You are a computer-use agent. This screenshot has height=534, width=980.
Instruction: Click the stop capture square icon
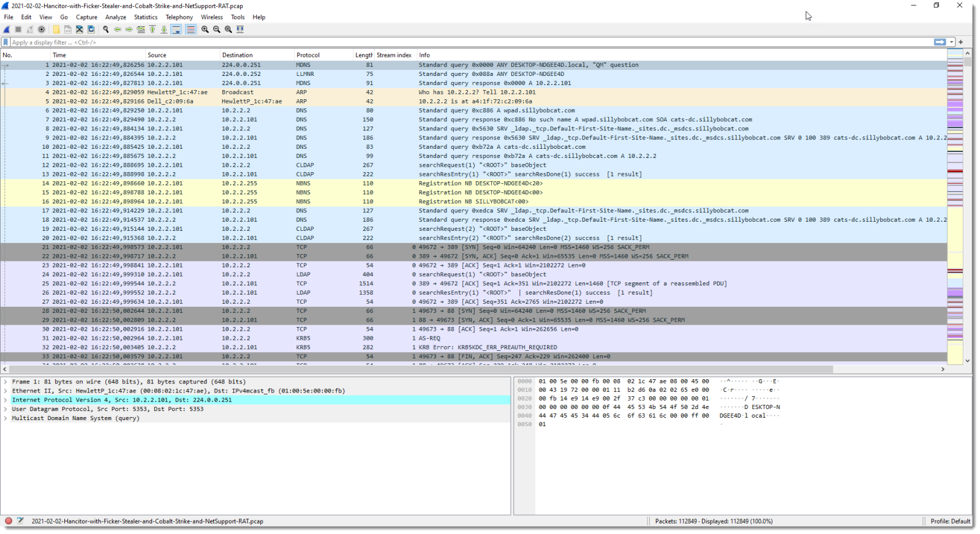[18, 29]
